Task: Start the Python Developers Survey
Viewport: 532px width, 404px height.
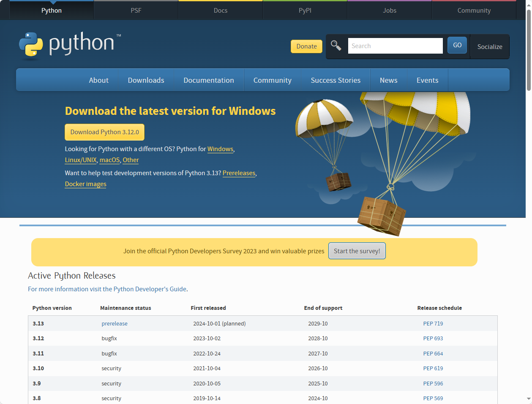Action: point(356,250)
